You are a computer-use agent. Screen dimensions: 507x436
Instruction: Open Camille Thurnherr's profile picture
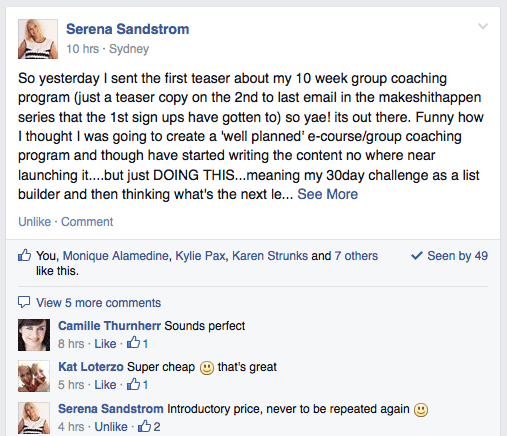point(34,335)
